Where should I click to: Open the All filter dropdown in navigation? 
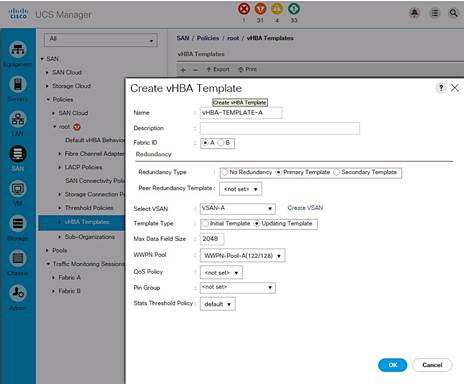tap(101, 40)
